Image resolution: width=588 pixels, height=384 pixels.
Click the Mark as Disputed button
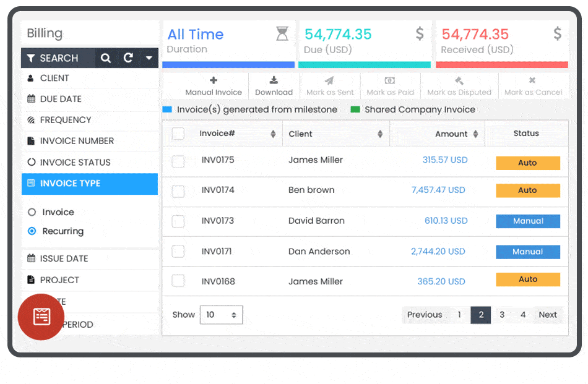[459, 85]
